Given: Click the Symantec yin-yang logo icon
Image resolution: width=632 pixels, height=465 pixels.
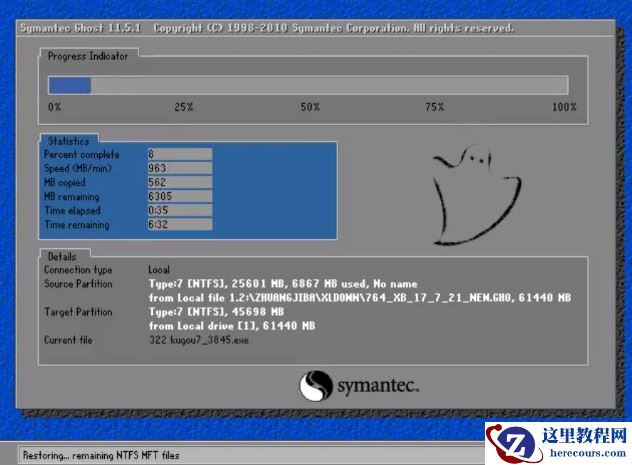Looking at the screenshot, I should point(316,386).
